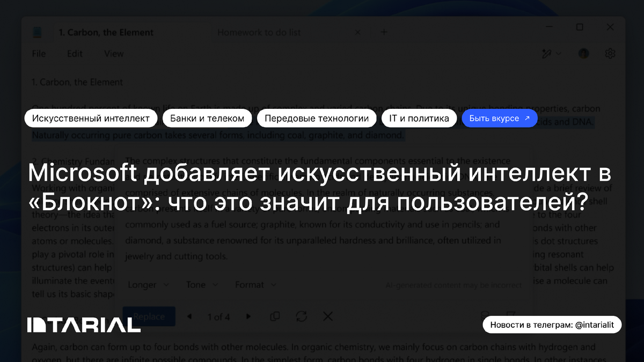The image size is (644, 362).
Task: Click the blue 'Быть вкурсе' button
Action: (x=500, y=119)
